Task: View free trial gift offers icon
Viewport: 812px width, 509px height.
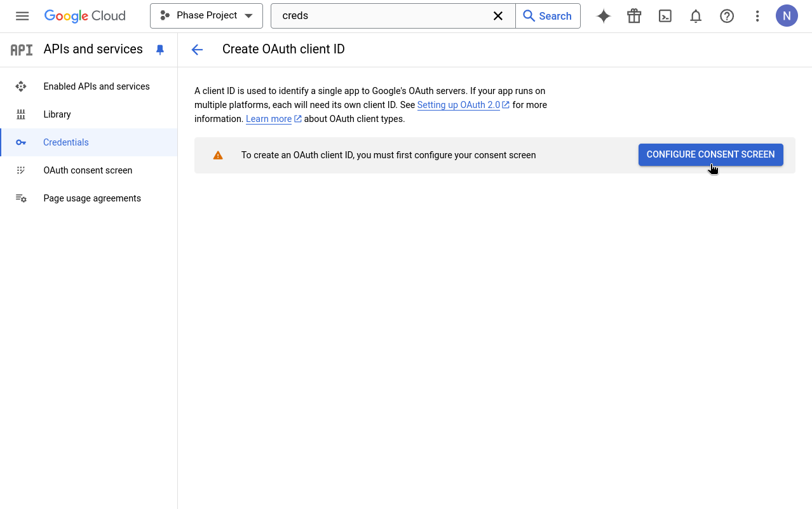Action: click(634, 16)
